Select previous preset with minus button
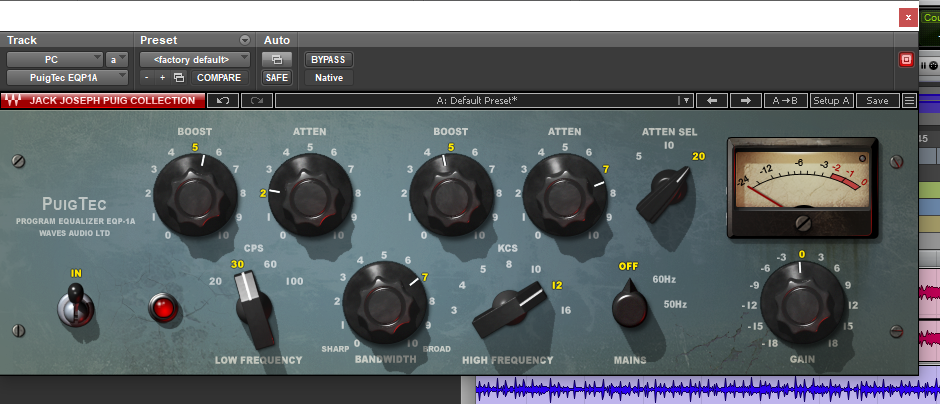 146,77
